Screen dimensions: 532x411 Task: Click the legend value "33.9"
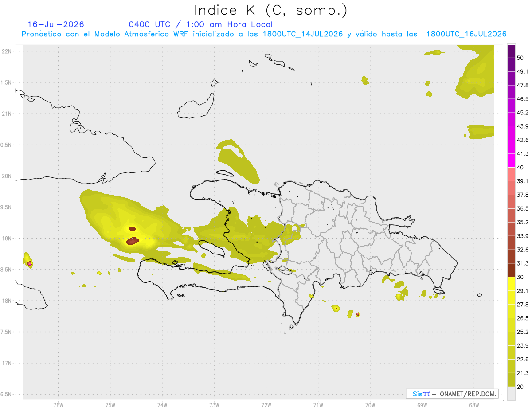(523, 236)
